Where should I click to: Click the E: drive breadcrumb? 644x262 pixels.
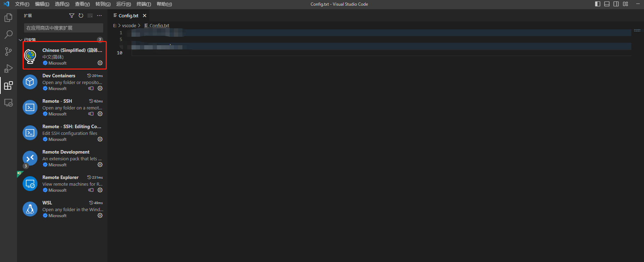coord(115,25)
